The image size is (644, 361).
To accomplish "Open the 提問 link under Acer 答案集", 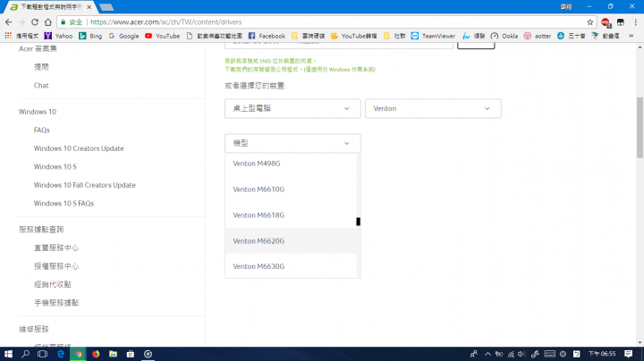I will tap(41, 67).
